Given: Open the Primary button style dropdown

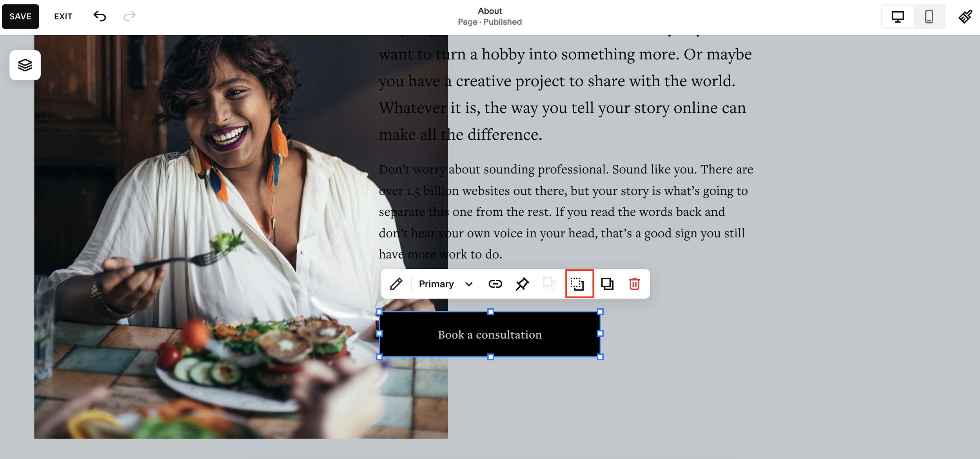Looking at the screenshot, I should (x=436, y=284).
